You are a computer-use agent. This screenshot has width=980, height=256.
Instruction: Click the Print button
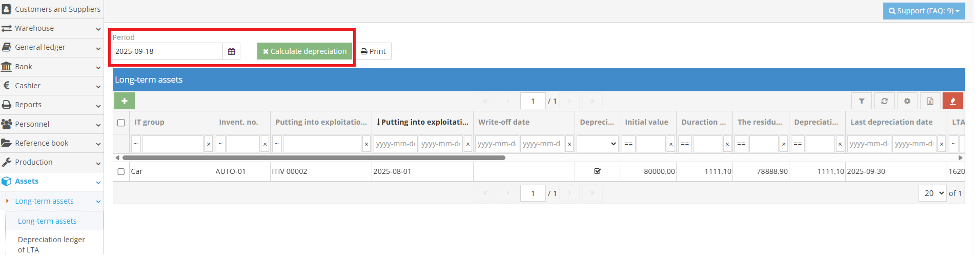coord(373,51)
